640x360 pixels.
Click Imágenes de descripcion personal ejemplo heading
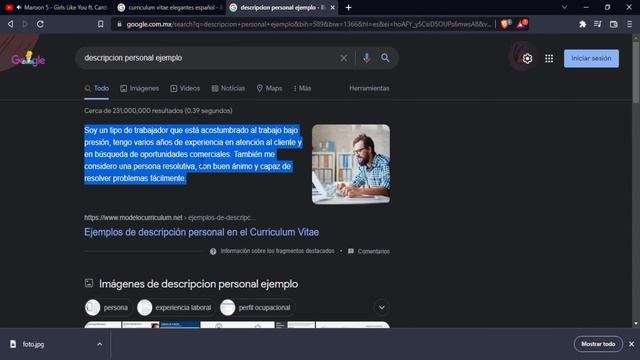pyautogui.click(x=198, y=284)
